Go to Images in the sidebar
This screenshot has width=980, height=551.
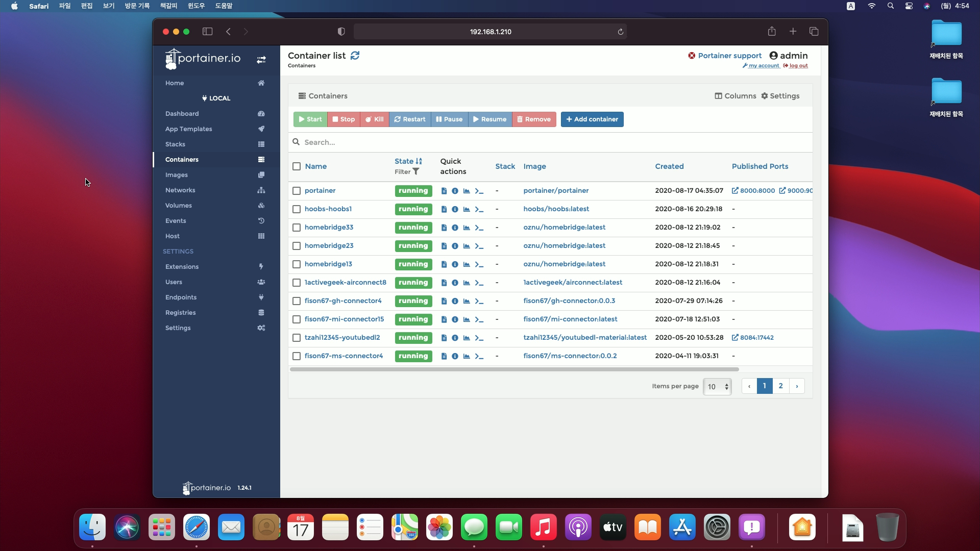tap(177, 175)
